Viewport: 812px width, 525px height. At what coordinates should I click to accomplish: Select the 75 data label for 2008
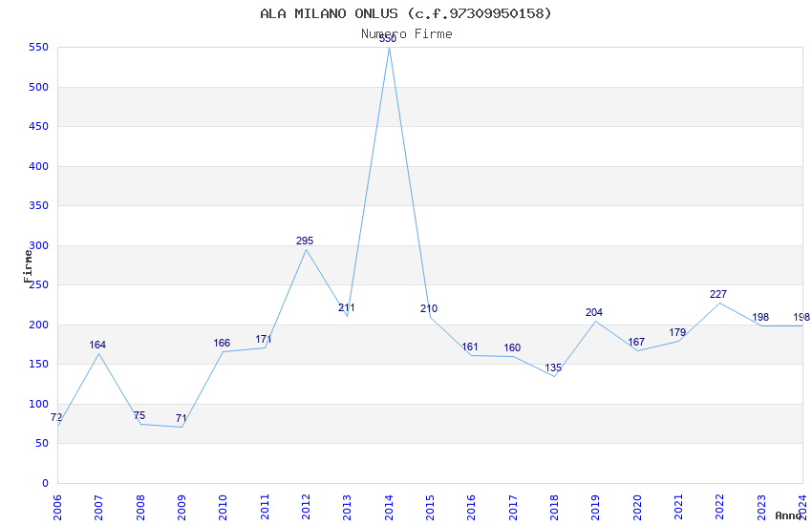point(139,415)
